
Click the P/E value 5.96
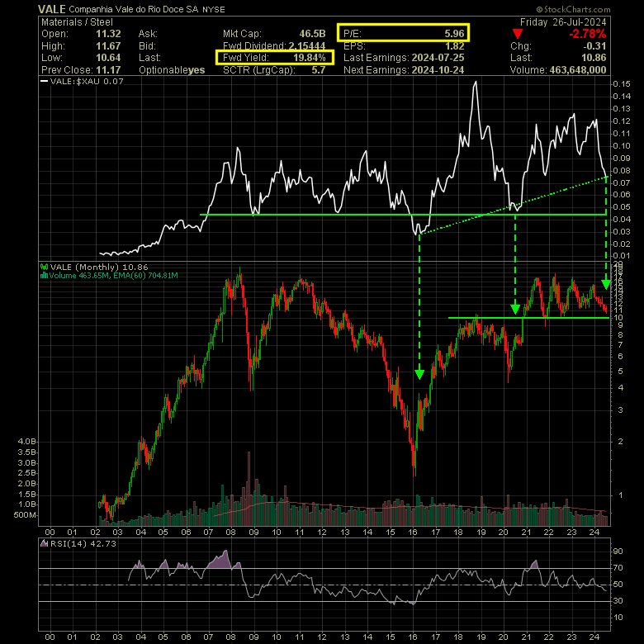coord(454,34)
